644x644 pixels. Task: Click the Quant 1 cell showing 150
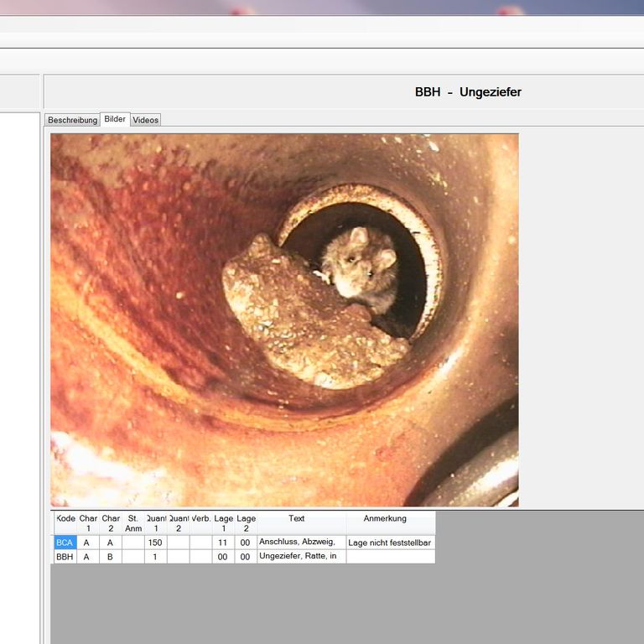(155, 543)
